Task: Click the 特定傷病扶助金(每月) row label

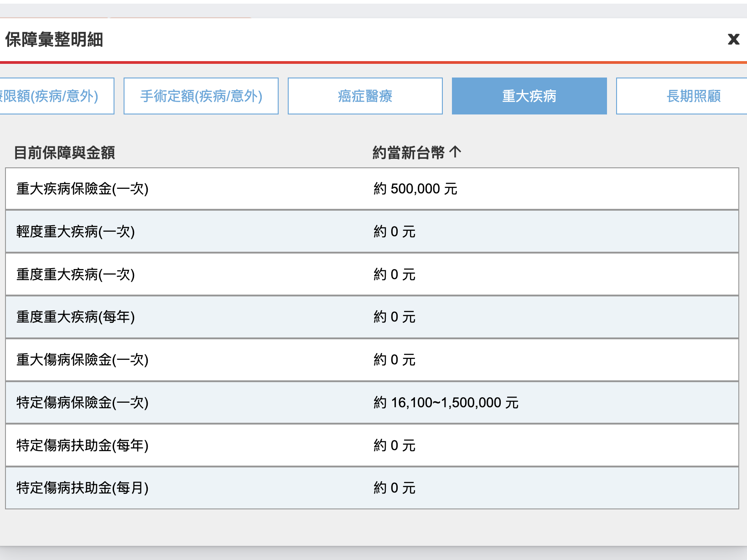Action: click(83, 488)
